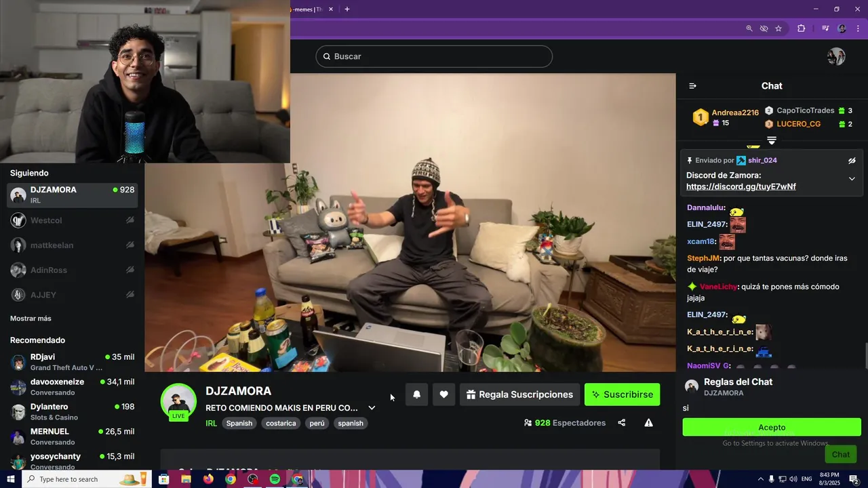This screenshot has height=488, width=868.
Task: Open File Explorer from the taskbar
Action: (186, 479)
